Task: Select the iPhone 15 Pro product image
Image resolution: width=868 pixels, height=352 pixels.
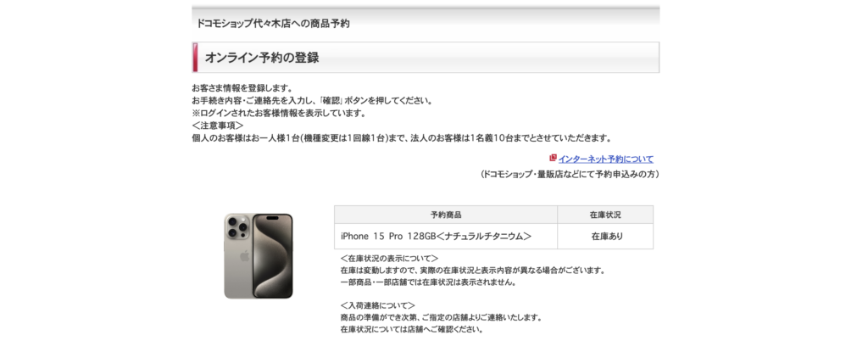Action: click(x=259, y=256)
